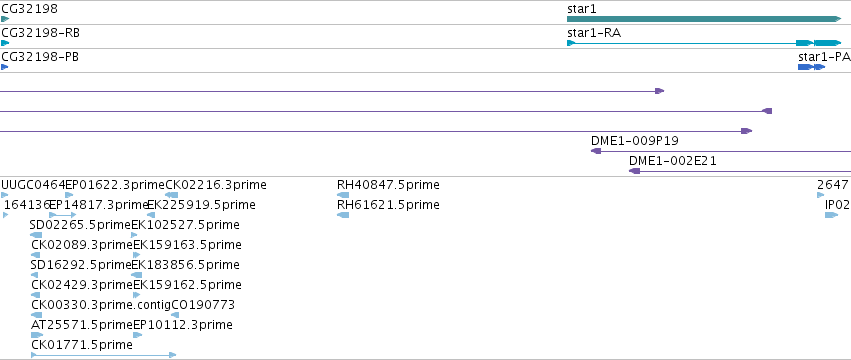The width and height of the screenshot is (851, 360).
Task: Click the DME1-009P19 clone arrowhead
Action: [596, 151]
